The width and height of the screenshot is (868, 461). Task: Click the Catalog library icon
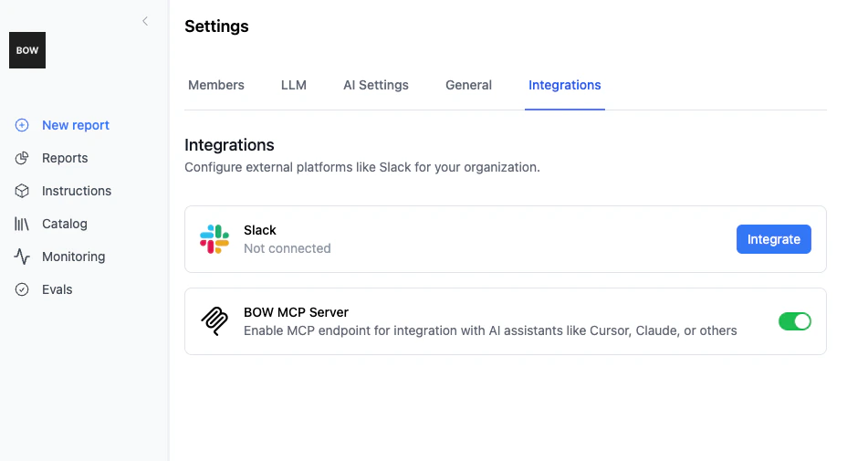tap(22, 224)
